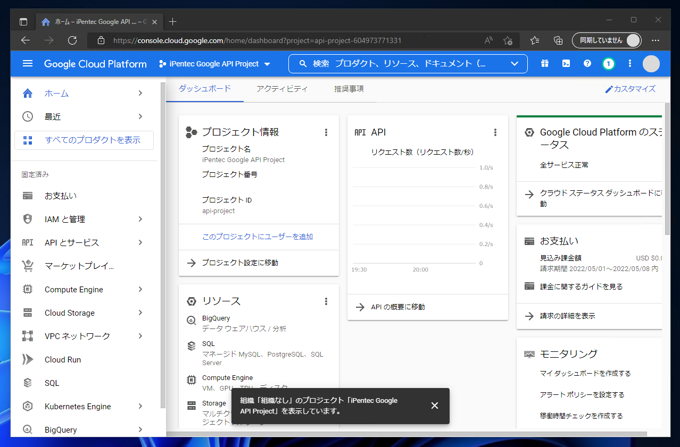Expand the Home submenu chevron

click(x=140, y=93)
